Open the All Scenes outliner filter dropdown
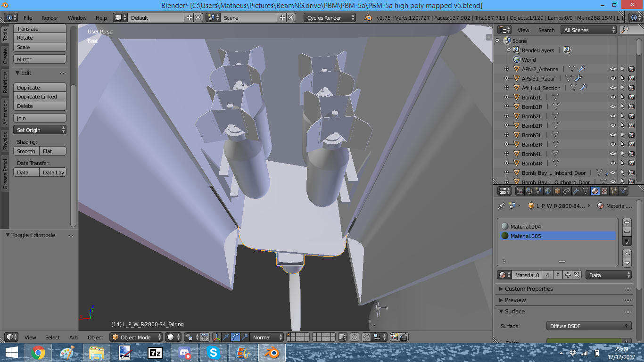This screenshot has width=644, height=362. pyautogui.click(x=589, y=30)
